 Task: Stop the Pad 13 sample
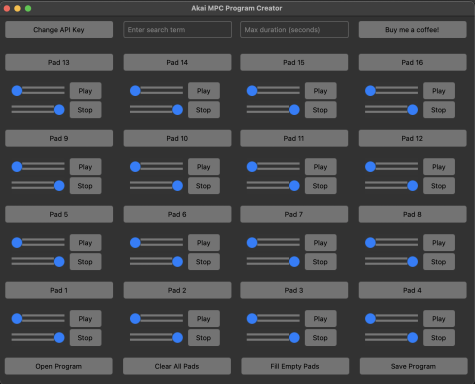click(85, 110)
